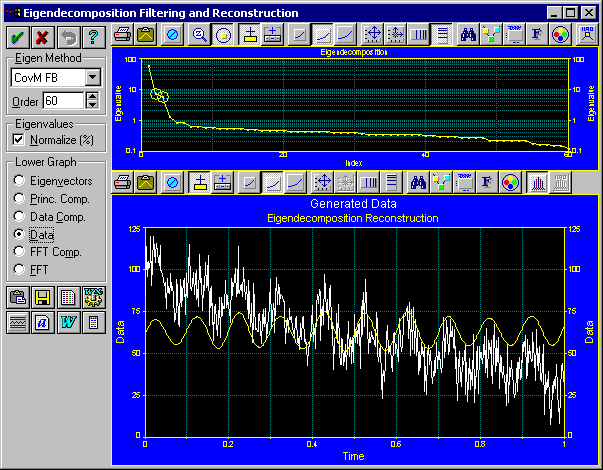
Task: Click the small colored list-page button
Action: [x=94, y=322]
